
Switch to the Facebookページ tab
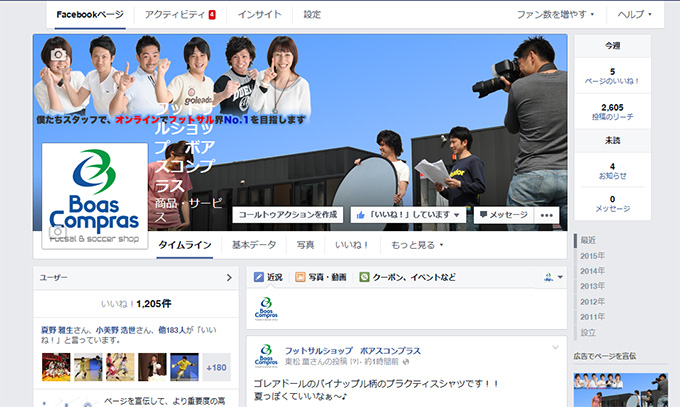pyautogui.click(x=90, y=15)
